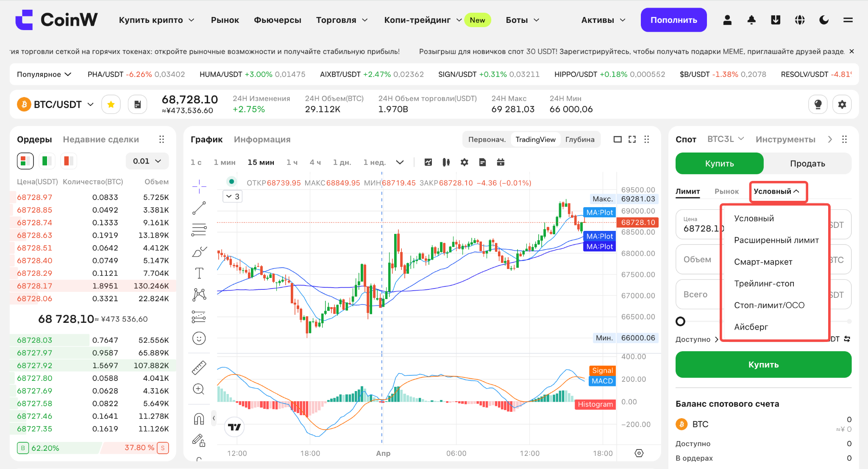Viewport: 868px width, 469px height.
Task: Select the Глубина chart view
Action: pyautogui.click(x=580, y=139)
